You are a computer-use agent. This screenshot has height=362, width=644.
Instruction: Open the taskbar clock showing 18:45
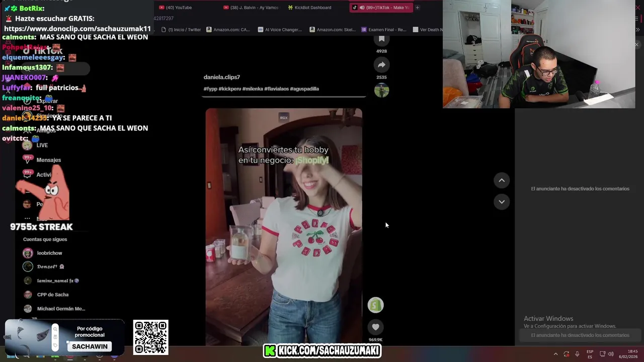click(x=628, y=354)
